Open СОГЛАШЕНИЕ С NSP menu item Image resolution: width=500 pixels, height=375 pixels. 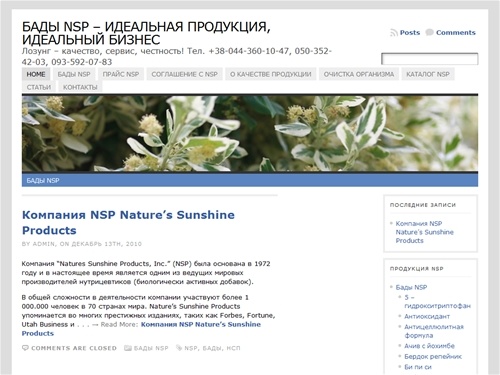click(184, 74)
